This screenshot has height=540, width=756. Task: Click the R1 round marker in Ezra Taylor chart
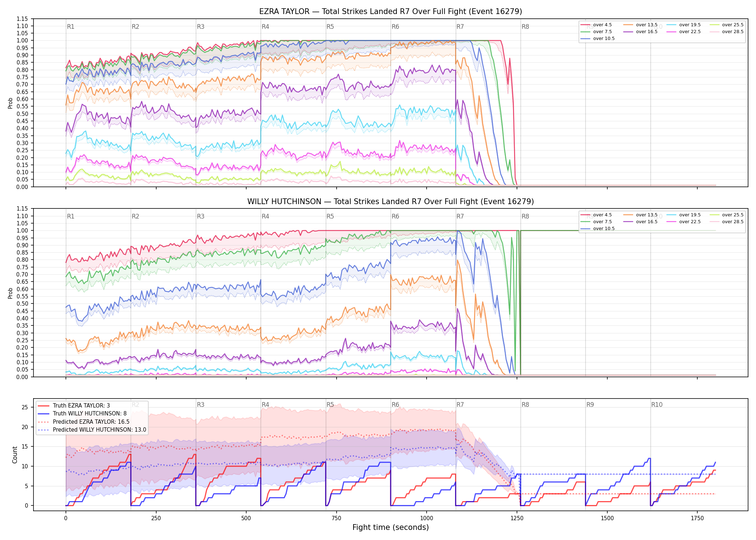click(71, 27)
